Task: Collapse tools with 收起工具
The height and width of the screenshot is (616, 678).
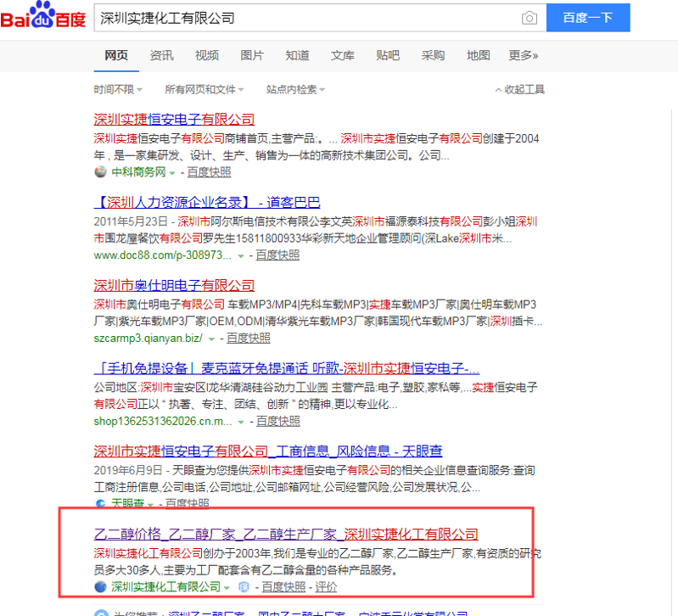Action: [519, 89]
